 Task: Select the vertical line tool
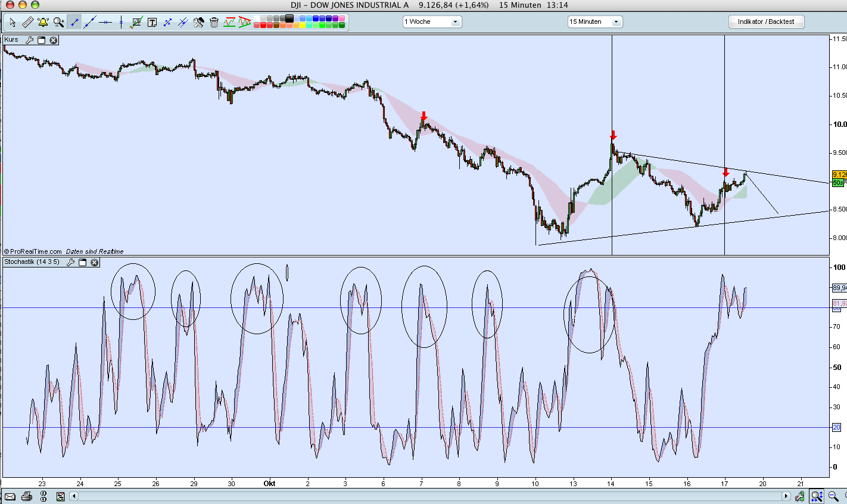(121, 22)
